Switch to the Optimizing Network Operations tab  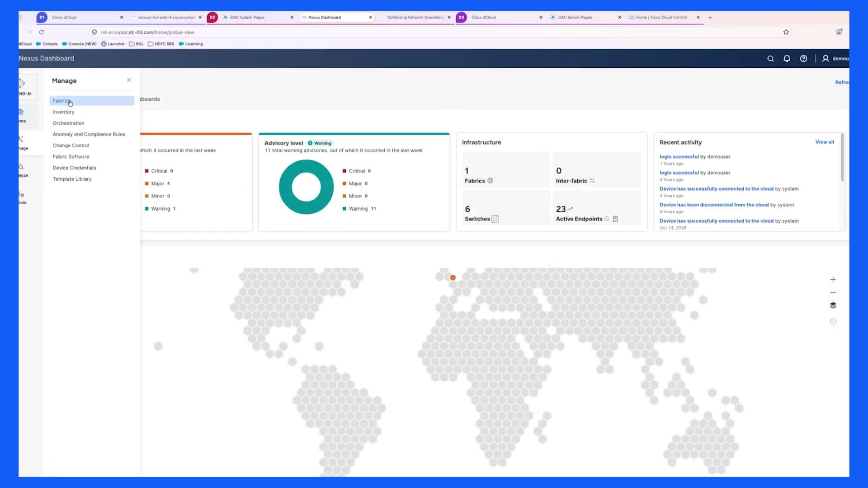pos(415,17)
